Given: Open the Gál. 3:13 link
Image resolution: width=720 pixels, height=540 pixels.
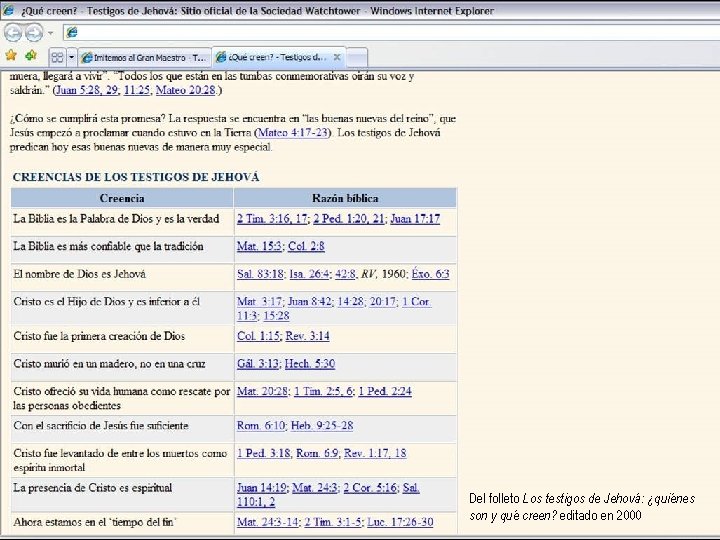Looking at the screenshot, I should pyautogui.click(x=258, y=364).
